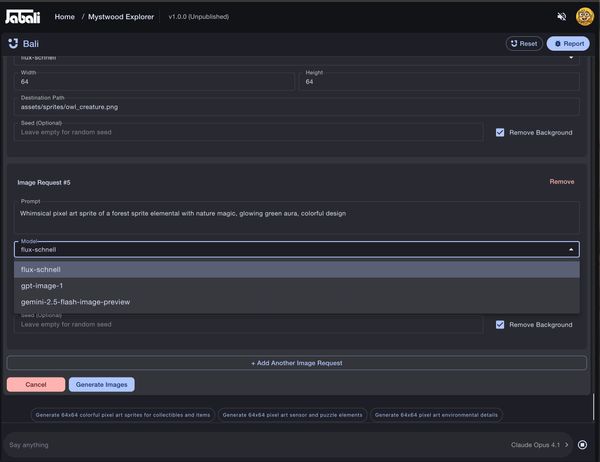Edit the Destination Path field

coord(297,105)
